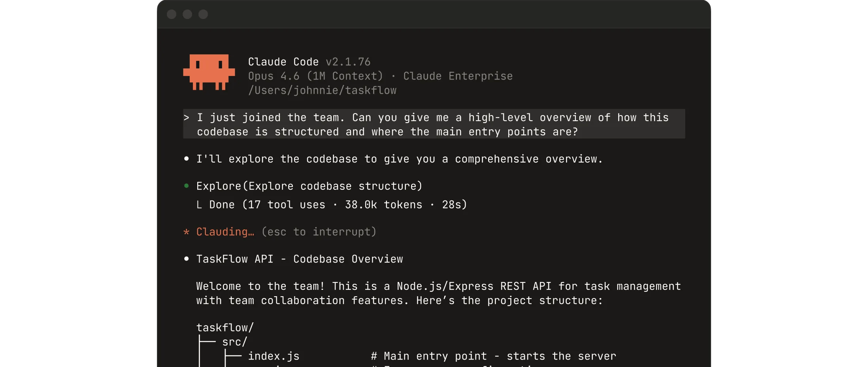This screenshot has height=367, width=868.
Task: Click the leftmost window control dot
Action: tap(172, 15)
